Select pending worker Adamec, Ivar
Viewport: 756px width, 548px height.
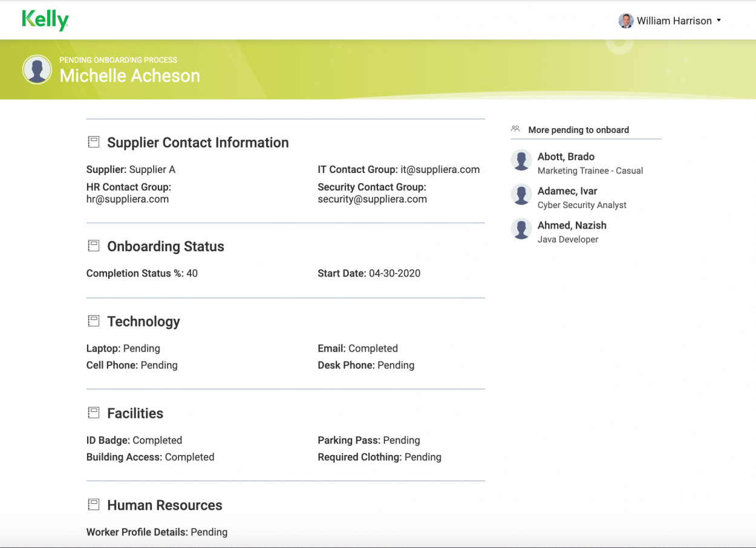[567, 191]
